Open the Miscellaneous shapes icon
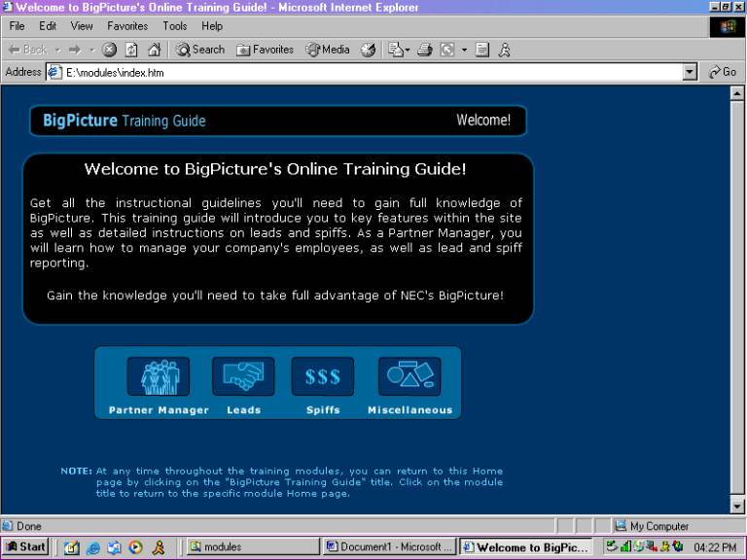 coord(409,376)
